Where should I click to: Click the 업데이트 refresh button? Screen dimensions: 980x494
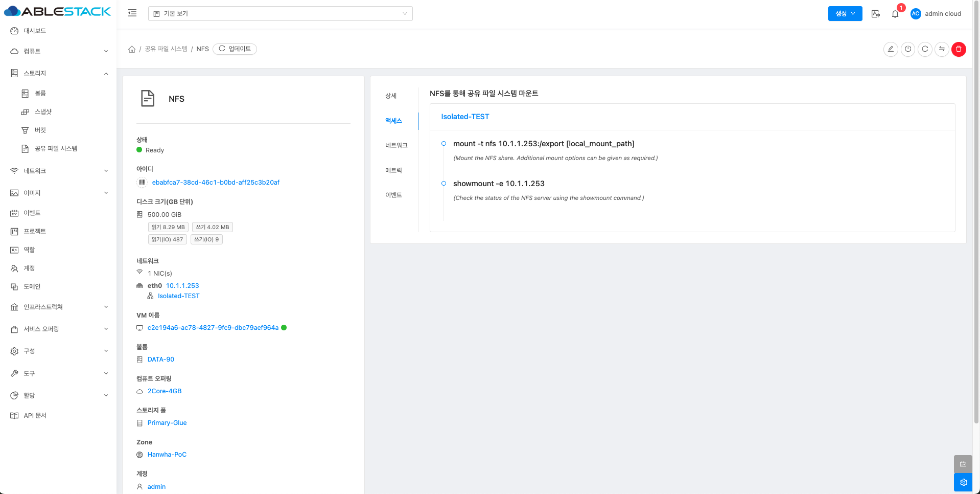tap(235, 49)
